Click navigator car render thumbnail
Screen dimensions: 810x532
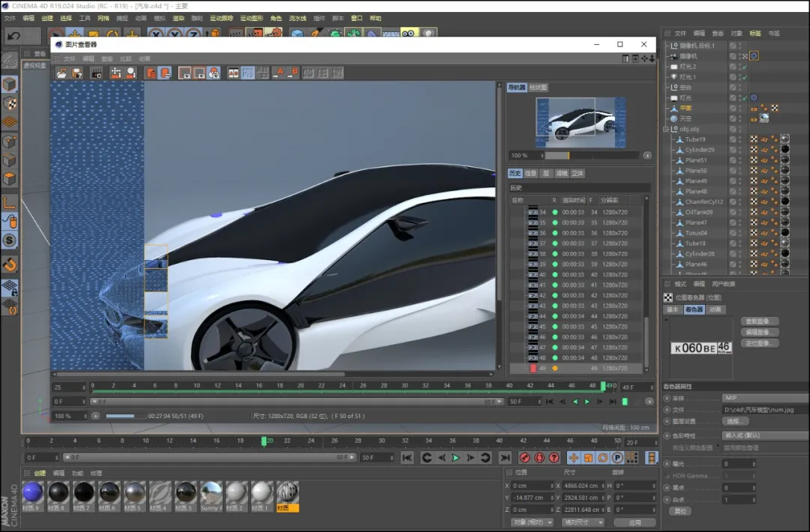580,122
